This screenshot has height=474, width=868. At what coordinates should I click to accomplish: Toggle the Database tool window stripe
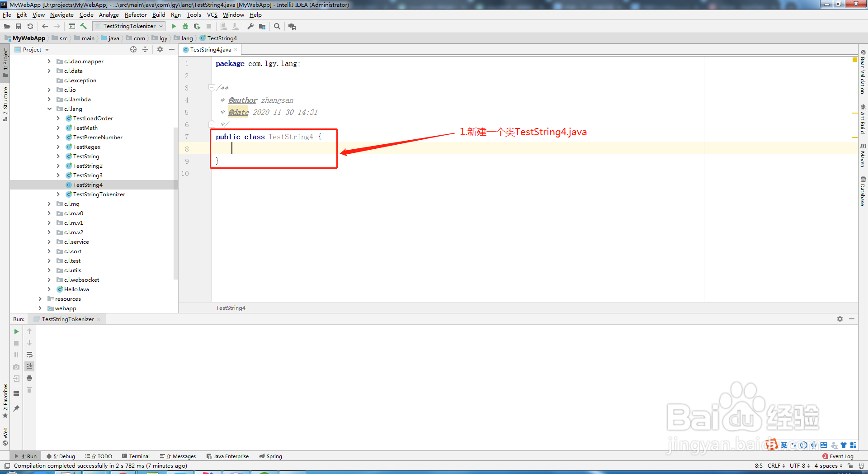tap(863, 191)
